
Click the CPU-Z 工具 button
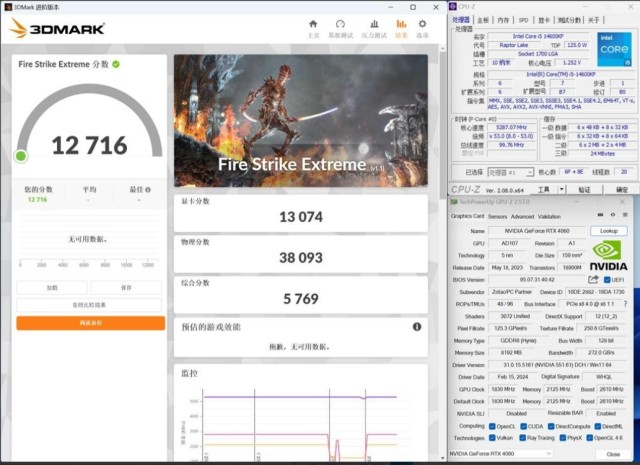(x=544, y=189)
